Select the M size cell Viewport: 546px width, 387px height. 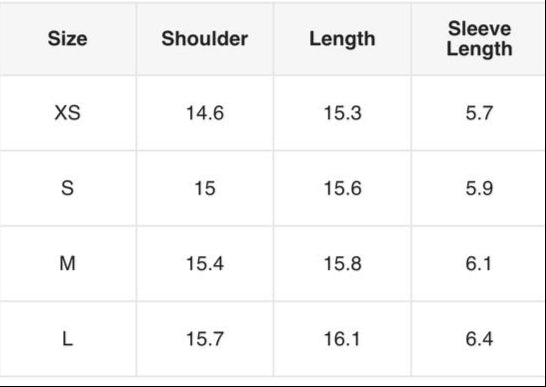tap(67, 263)
